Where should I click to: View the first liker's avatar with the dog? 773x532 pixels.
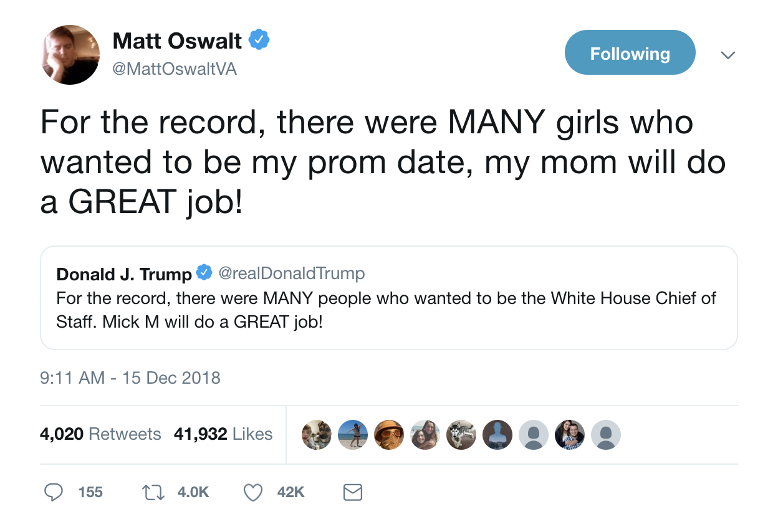pyautogui.click(x=317, y=434)
